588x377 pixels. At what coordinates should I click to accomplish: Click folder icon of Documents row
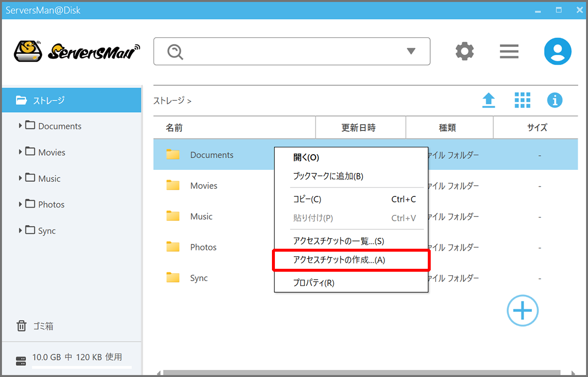click(x=172, y=155)
